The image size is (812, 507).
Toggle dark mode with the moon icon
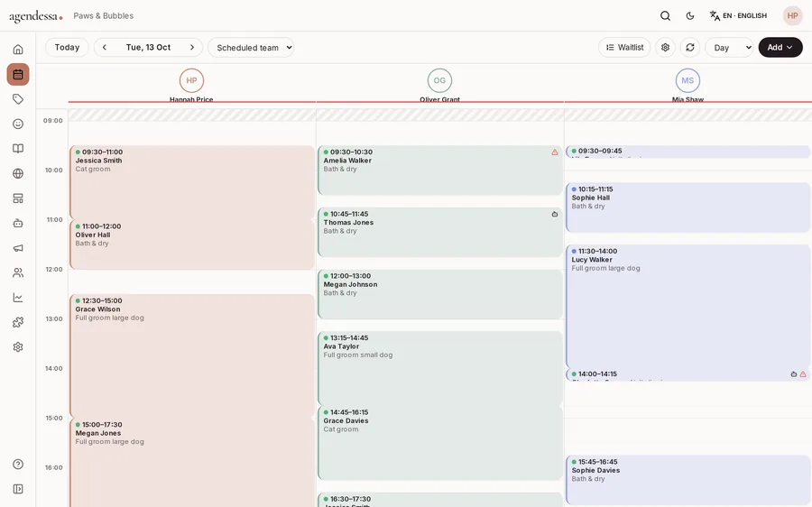(690, 16)
